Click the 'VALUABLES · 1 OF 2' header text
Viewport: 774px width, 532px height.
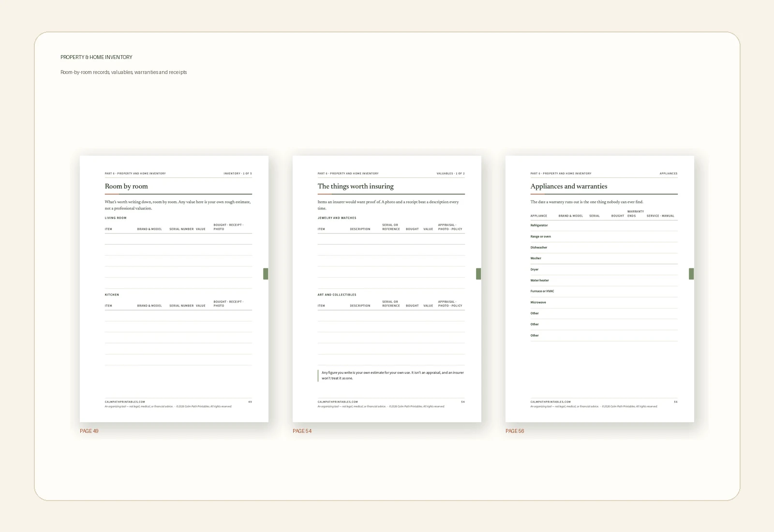(x=450, y=173)
